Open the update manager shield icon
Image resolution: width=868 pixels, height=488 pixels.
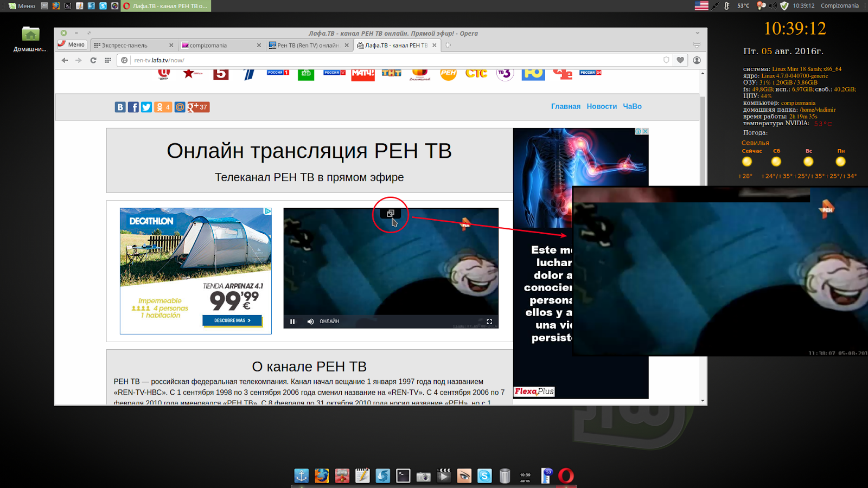784,6
